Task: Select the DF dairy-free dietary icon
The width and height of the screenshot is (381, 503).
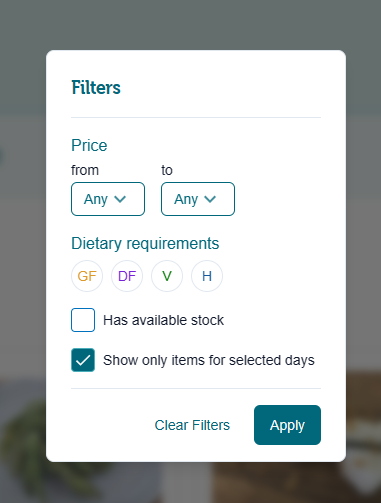Action: point(127,276)
